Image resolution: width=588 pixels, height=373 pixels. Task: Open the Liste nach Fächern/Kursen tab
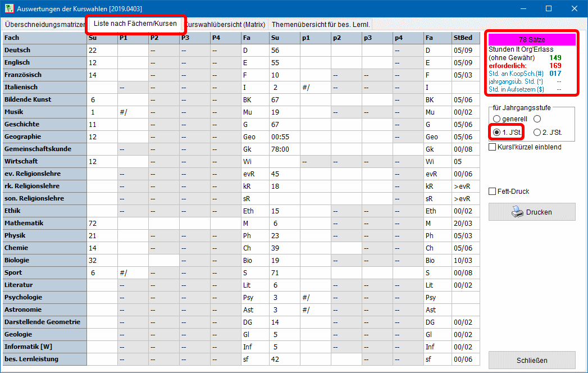pyautogui.click(x=135, y=24)
